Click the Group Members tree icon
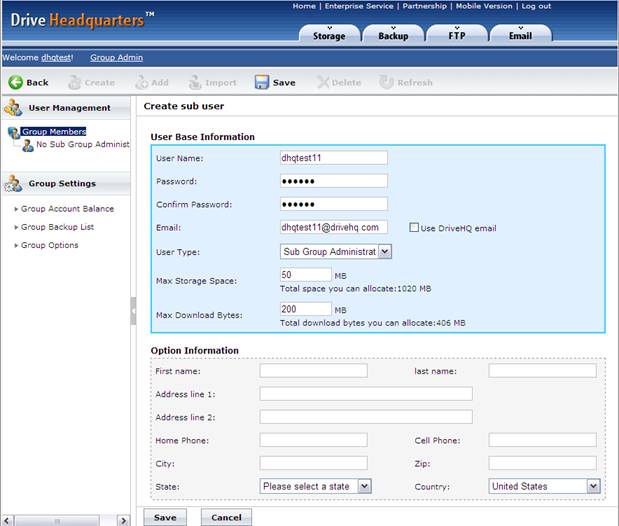Image resolution: width=619 pixels, height=526 pixels. 13,133
